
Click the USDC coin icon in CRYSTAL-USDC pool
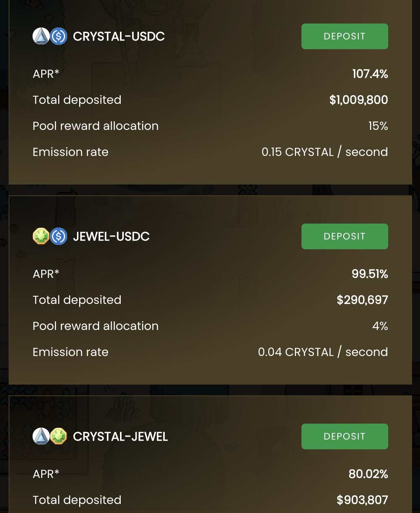coord(59,36)
